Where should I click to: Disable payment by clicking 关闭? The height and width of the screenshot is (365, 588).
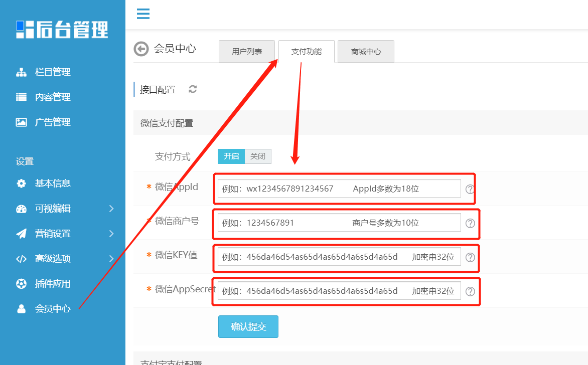[x=258, y=156]
